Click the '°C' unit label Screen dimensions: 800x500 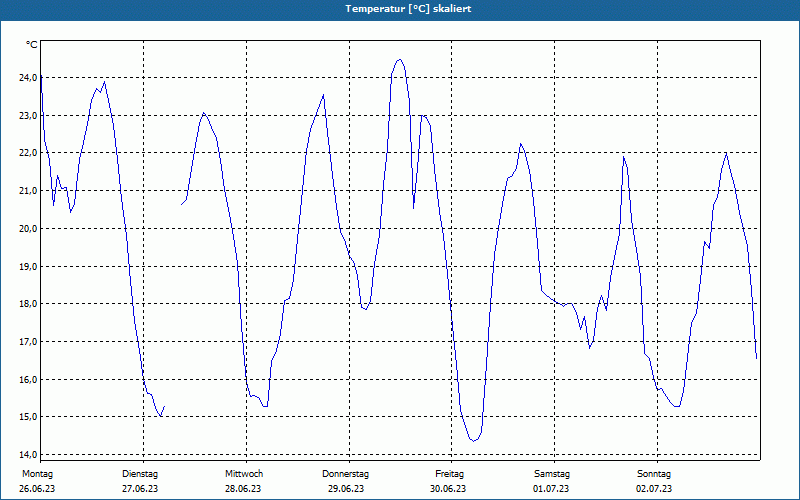31,45
